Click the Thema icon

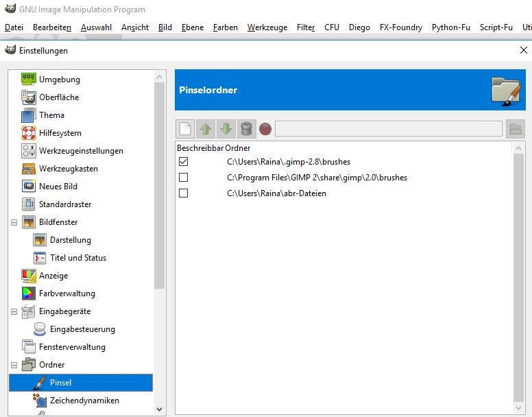coord(29,115)
